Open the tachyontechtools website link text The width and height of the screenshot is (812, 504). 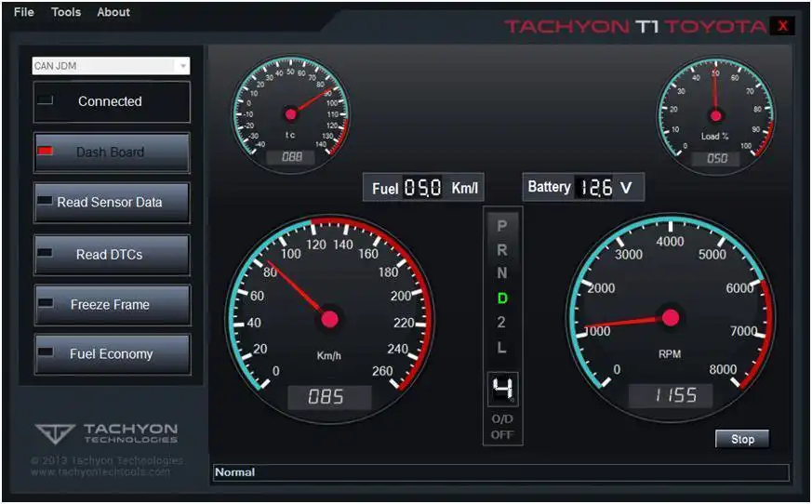point(100,471)
